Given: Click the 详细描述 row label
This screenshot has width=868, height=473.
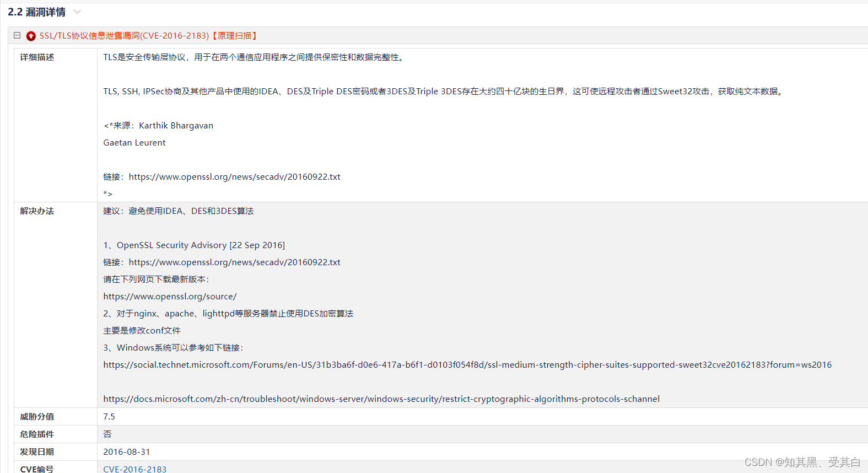Looking at the screenshot, I should point(37,57).
